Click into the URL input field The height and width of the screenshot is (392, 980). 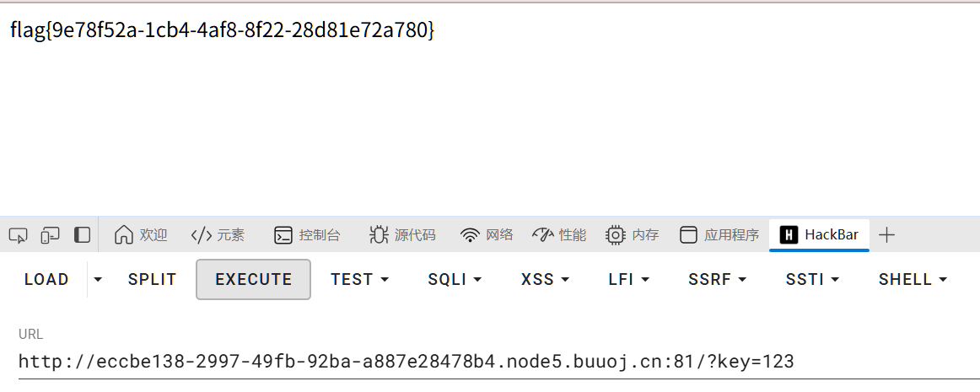click(498, 362)
